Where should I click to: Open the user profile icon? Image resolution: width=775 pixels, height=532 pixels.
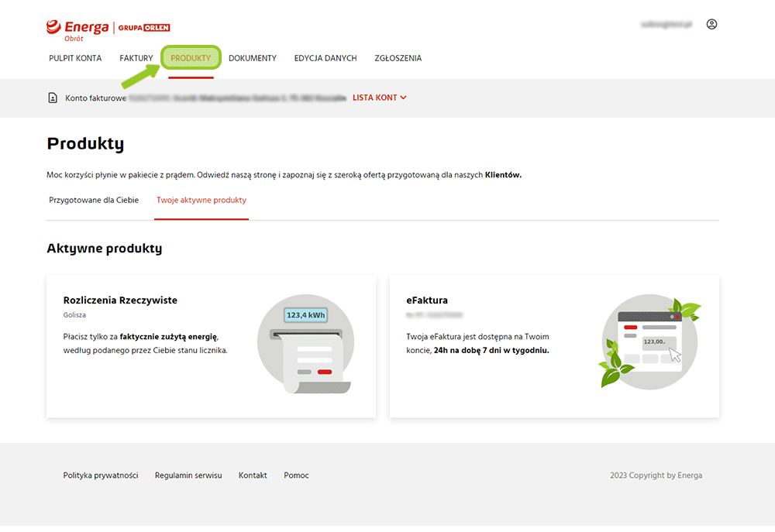pos(711,25)
